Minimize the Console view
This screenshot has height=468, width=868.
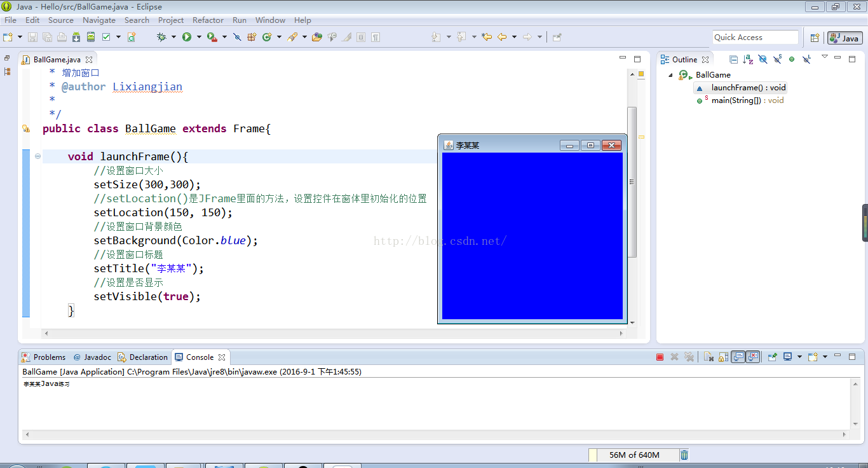coord(837,355)
